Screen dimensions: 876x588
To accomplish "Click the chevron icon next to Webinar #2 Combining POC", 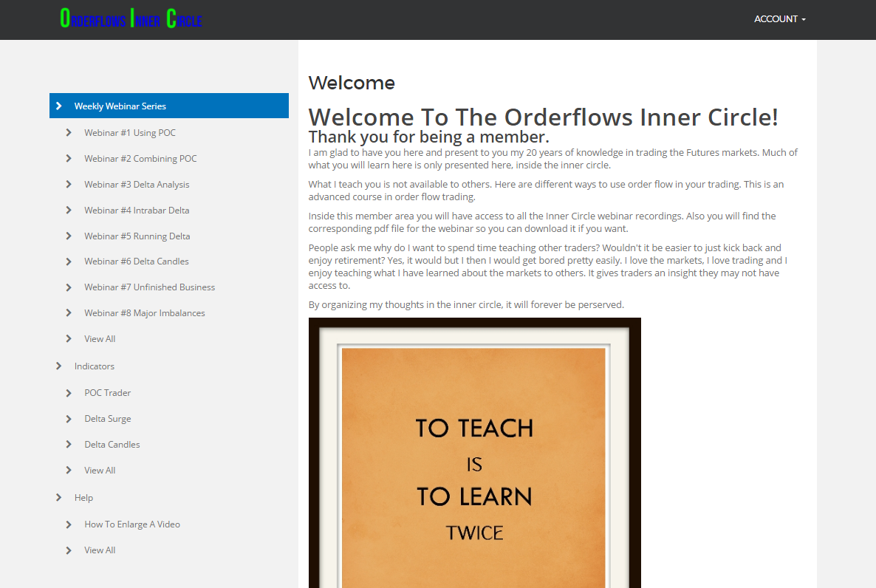I will pyautogui.click(x=69, y=159).
